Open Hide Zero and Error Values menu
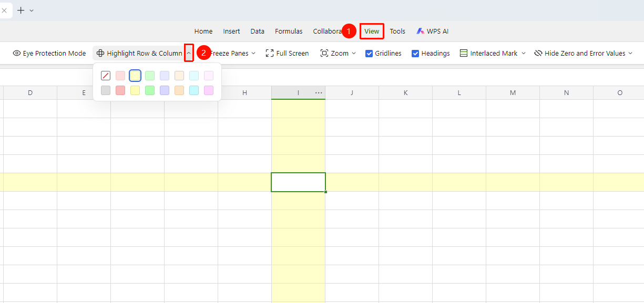This screenshot has height=303, width=644. pyautogui.click(x=584, y=53)
